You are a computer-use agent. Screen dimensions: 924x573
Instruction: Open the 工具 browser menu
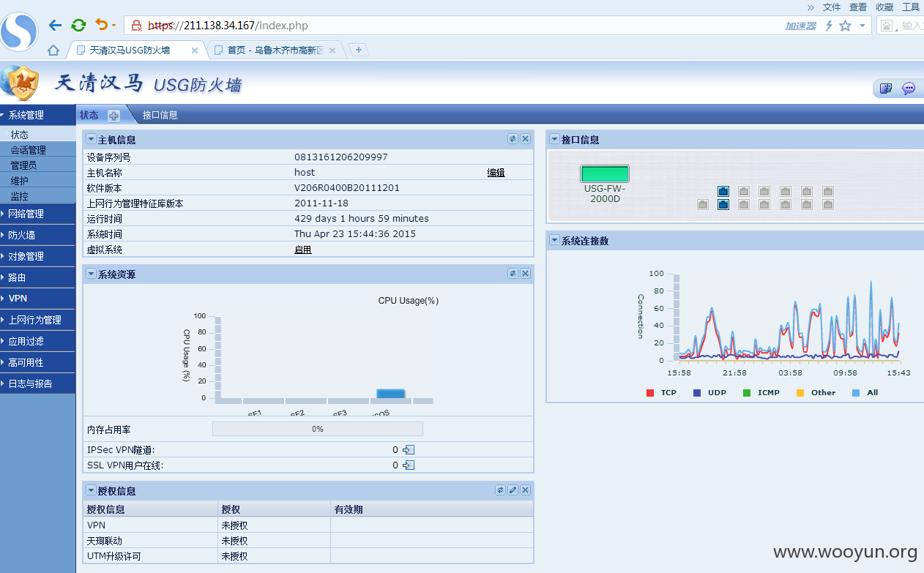[x=911, y=7]
